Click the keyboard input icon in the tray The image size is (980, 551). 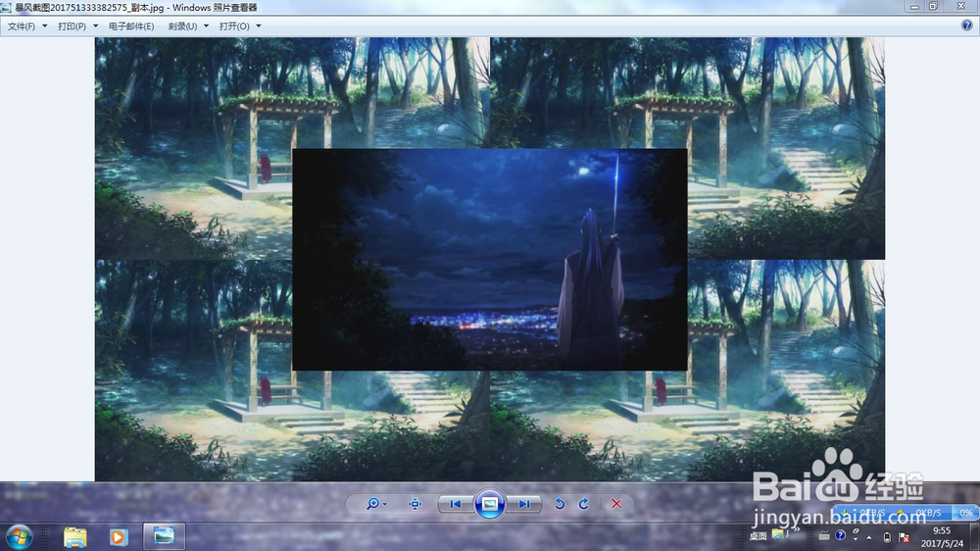click(x=824, y=536)
